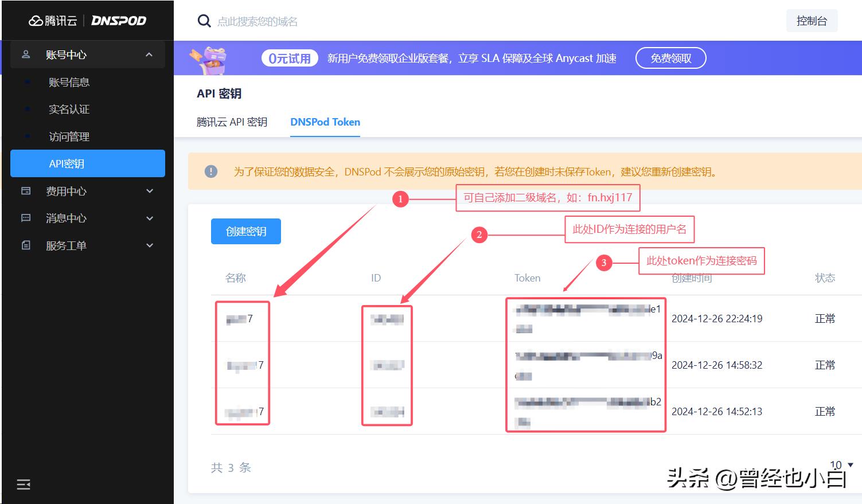The width and height of the screenshot is (862, 504).
Task: Expand the 消息中心 menu section
Action: coord(149,218)
